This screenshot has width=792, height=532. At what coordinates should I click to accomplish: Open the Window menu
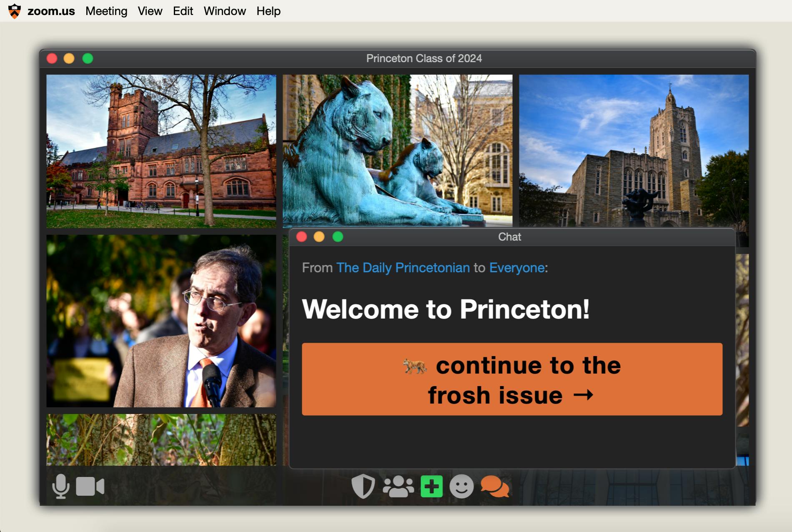[225, 11]
